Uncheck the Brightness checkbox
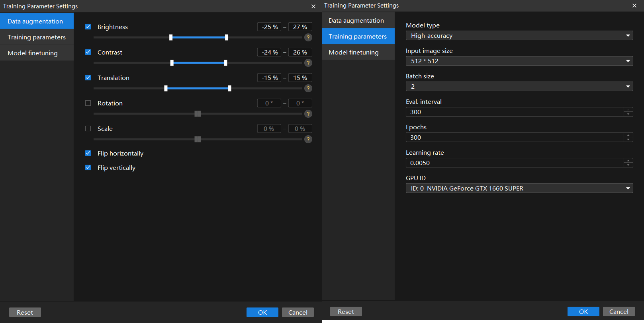Viewport: 644px width, 323px height. click(x=88, y=27)
